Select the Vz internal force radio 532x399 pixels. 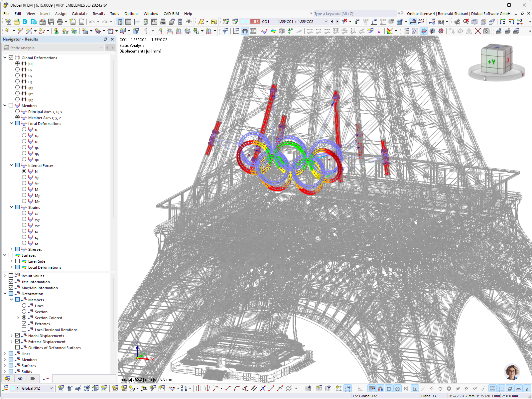pyautogui.click(x=24, y=183)
